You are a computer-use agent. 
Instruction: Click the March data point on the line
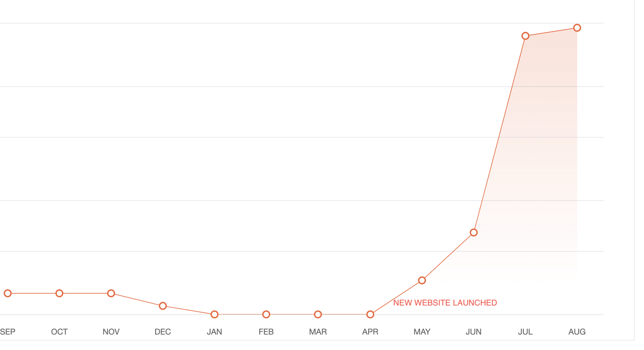tap(318, 314)
